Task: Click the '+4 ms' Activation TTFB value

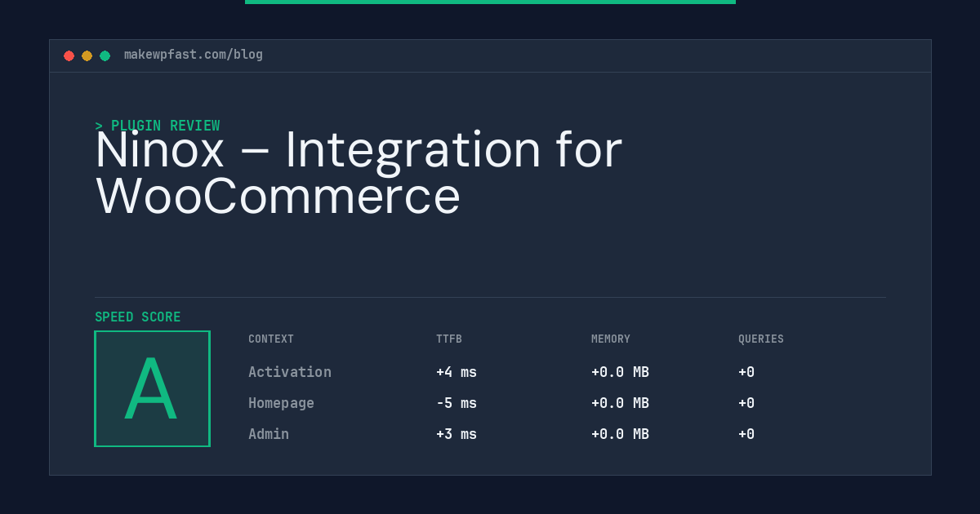Action: coord(457,372)
